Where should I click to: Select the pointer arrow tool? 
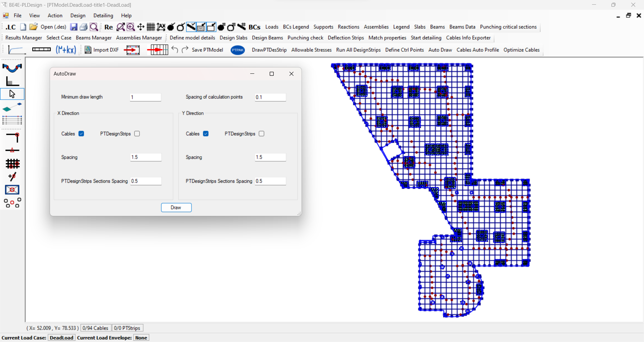(12, 94)
